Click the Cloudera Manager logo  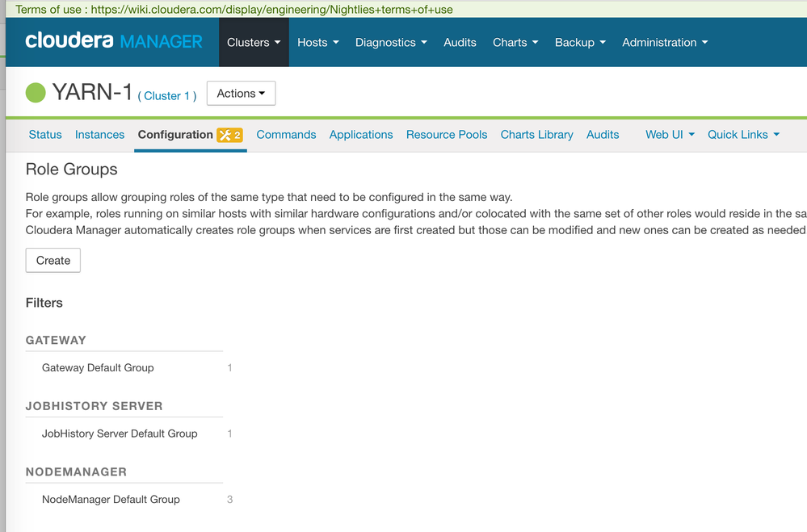[x=114, y=41]
